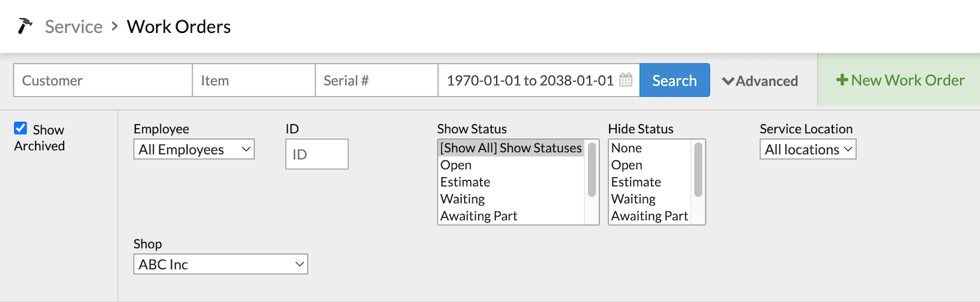The image size is (980, 302).
Task: Select Estimate in Show Status list
Action: click(x=511, y=181)
